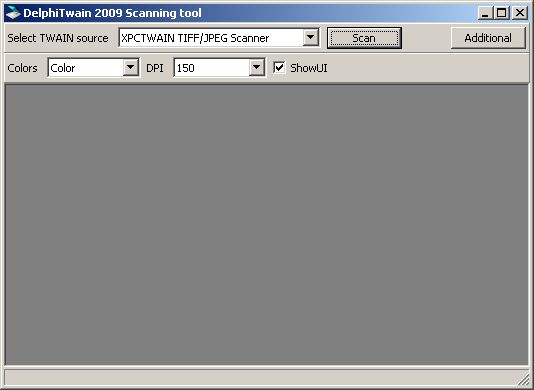Click the resize grip in status bar corner
Viewport: 534px width, 390px height.
tap(523, 379)
